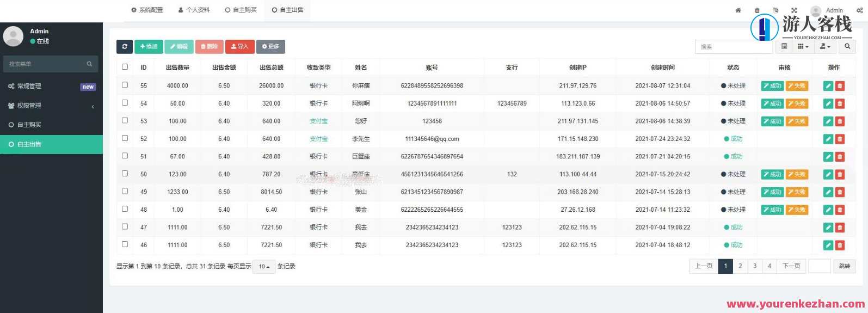Click the green 添加 (add) button

pos(149,47)
